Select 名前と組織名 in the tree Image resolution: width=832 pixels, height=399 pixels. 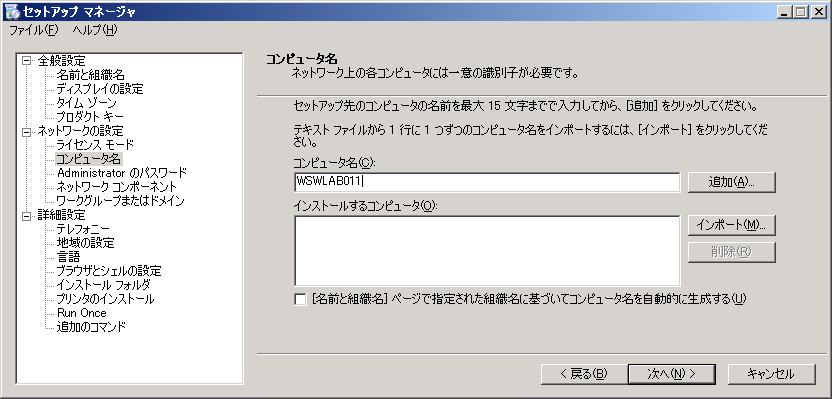90,75
